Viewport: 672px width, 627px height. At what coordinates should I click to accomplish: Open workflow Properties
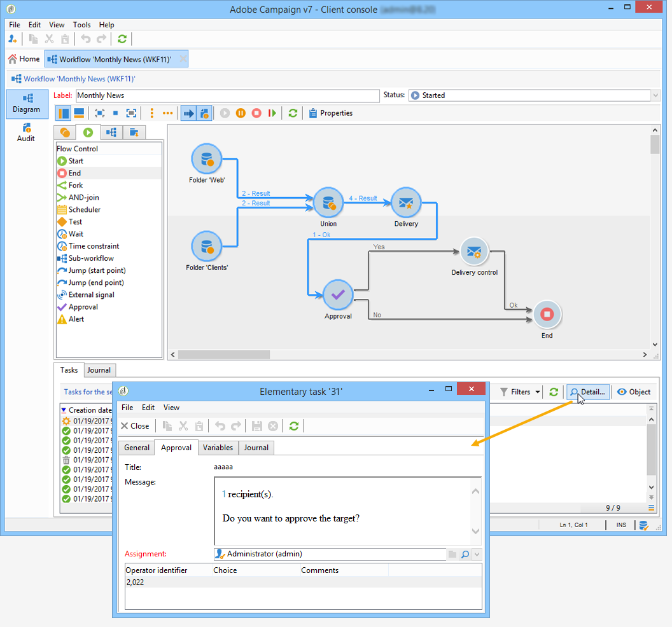pos(331,113)
